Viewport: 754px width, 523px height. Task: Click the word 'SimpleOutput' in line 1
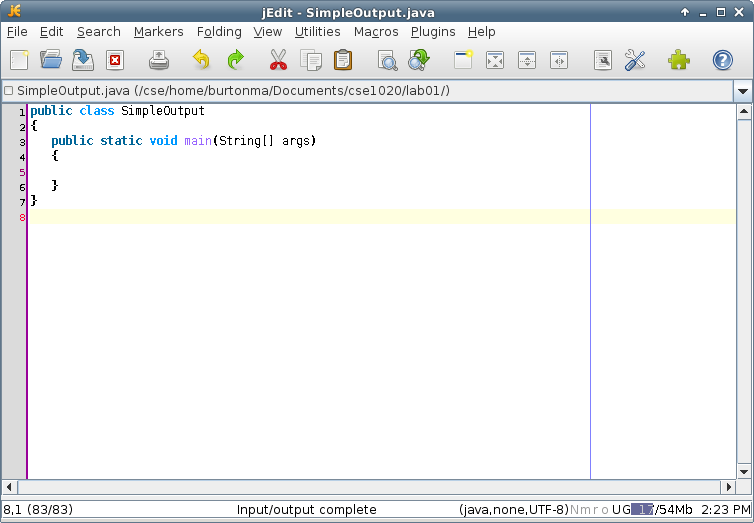tap(163, 111)
